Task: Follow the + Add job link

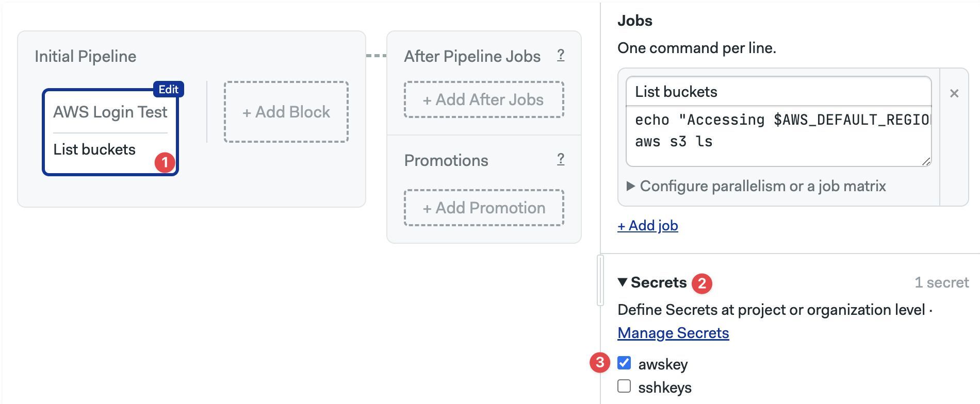Action: click(x=648, y=226)
